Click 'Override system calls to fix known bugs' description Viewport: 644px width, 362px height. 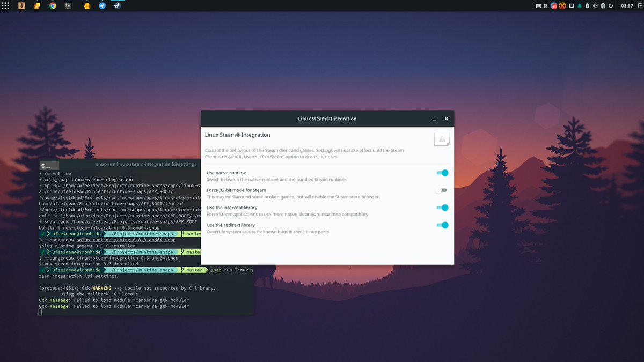tap(268, 232)
